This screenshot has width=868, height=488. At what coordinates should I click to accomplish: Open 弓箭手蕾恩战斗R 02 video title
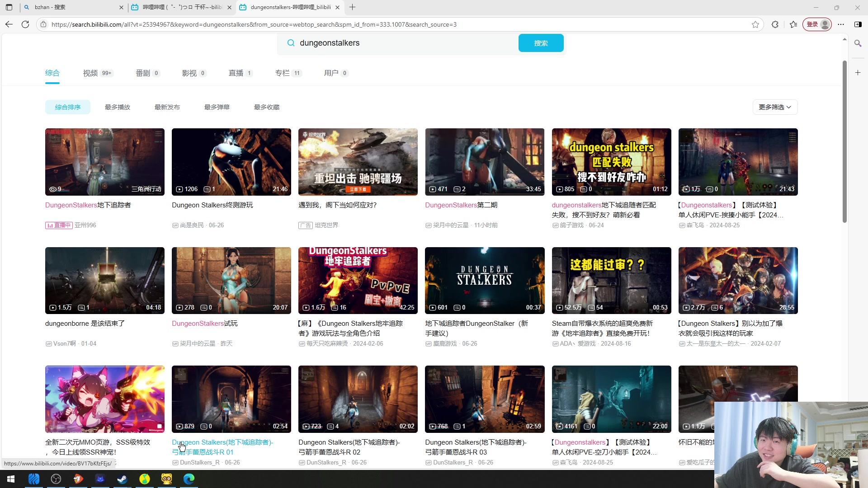tap(349, 447)
